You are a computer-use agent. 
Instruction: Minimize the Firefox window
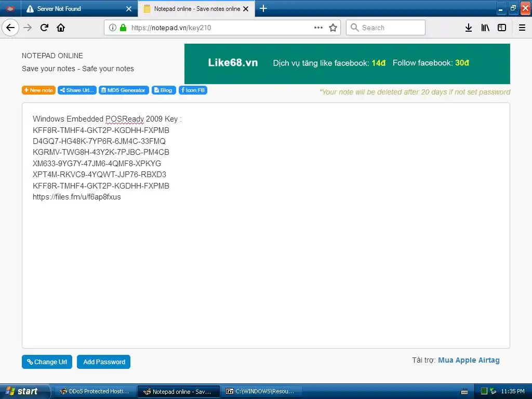point(500,9)
